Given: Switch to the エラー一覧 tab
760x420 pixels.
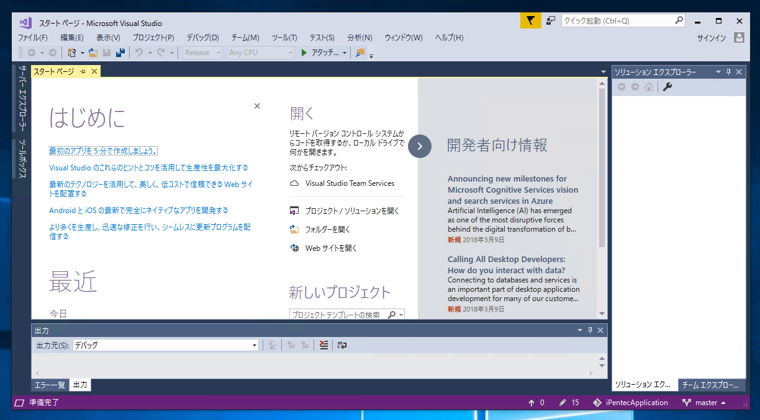Looking at the screenshot, I should (50, 385).
